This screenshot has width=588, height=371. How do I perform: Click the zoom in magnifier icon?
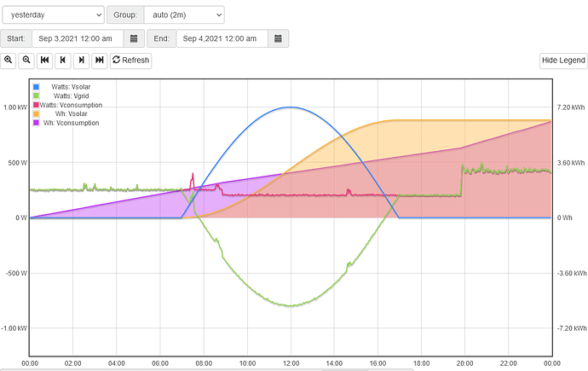(x=9, y=60)
